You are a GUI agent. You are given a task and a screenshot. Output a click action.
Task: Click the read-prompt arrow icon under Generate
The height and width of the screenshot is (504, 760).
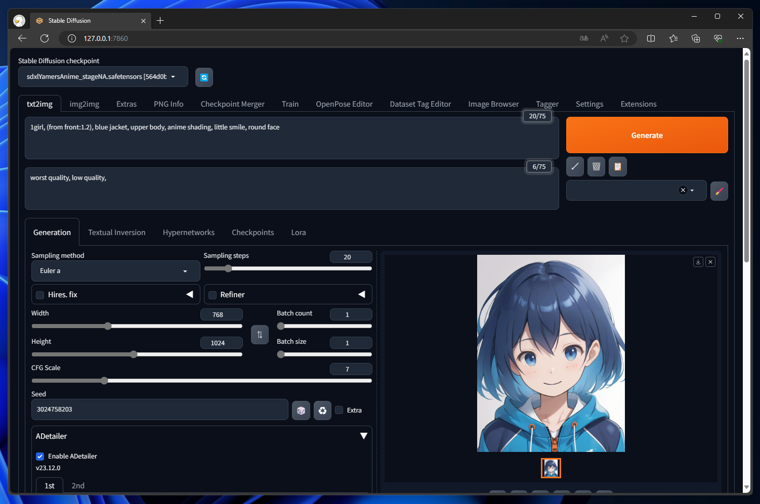pyautogui.click(x=575, y=167)
